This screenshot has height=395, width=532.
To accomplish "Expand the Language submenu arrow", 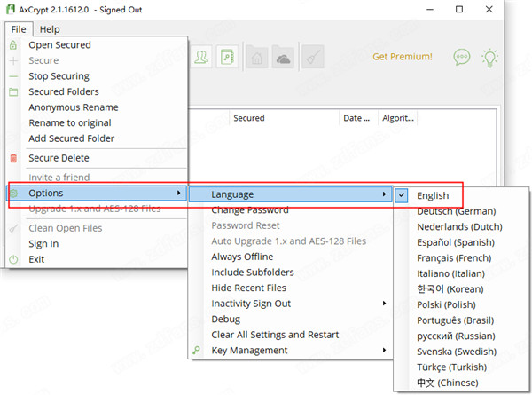I will coord(384,194).
